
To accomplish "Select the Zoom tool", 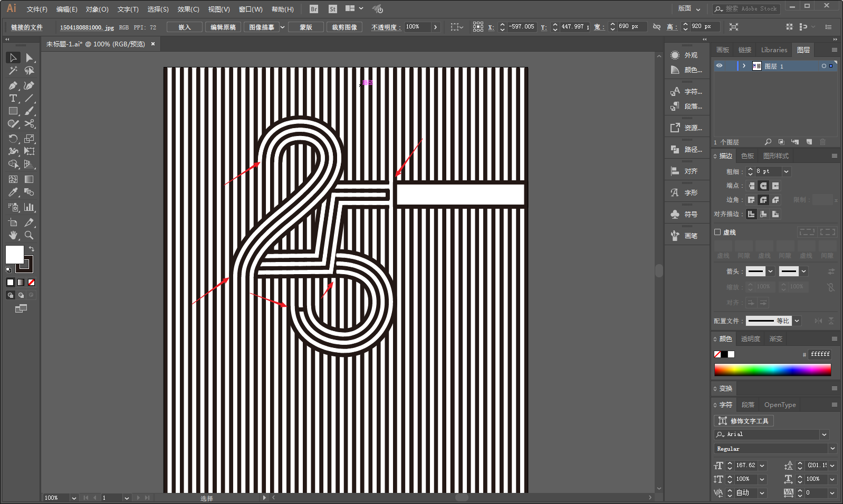I will 30,235.
